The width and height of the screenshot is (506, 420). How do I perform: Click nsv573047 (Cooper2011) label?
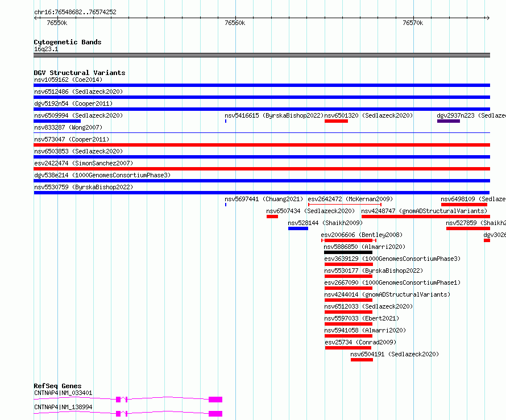pyautogui.click(x=72, y=139)
